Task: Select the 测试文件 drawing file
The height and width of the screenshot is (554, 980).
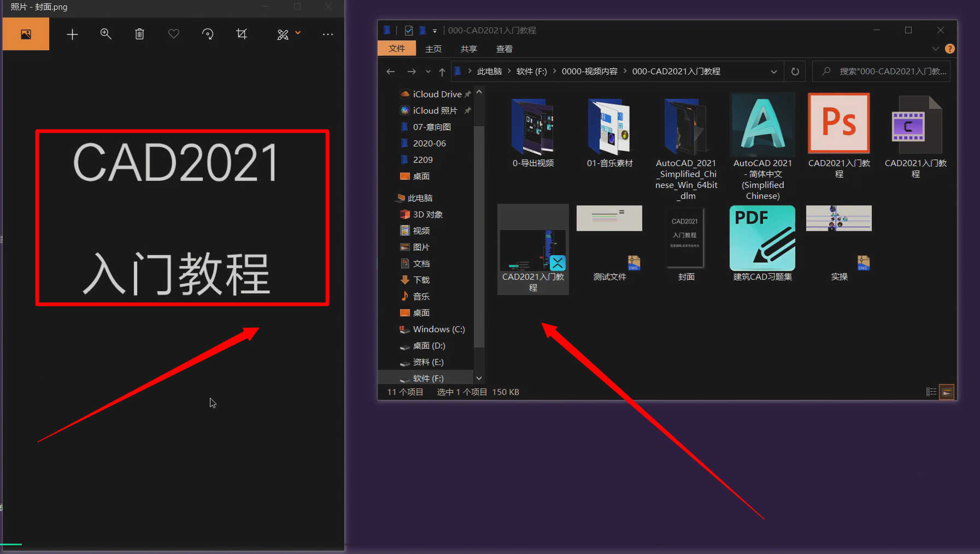Action: pos(609,244)
